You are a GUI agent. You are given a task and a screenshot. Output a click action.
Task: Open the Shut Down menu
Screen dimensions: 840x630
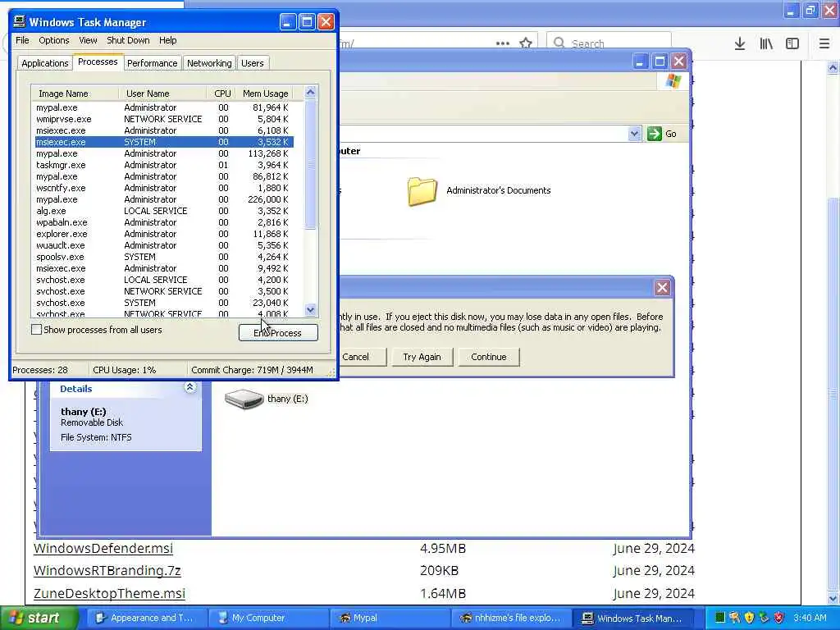[128, 40]
